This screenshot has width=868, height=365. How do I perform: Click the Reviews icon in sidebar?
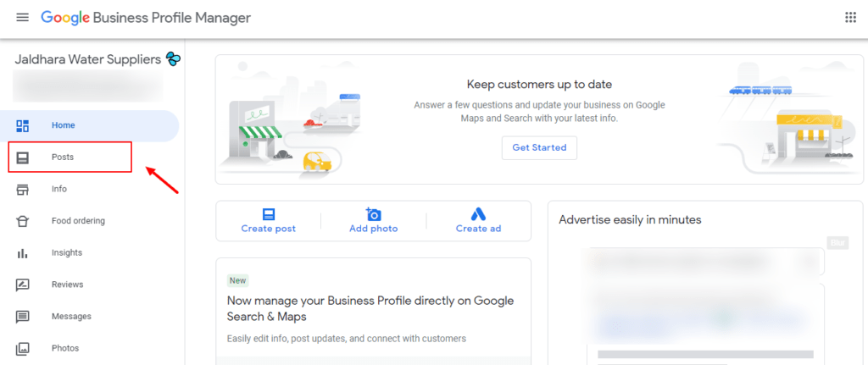(x=23, y=285)
